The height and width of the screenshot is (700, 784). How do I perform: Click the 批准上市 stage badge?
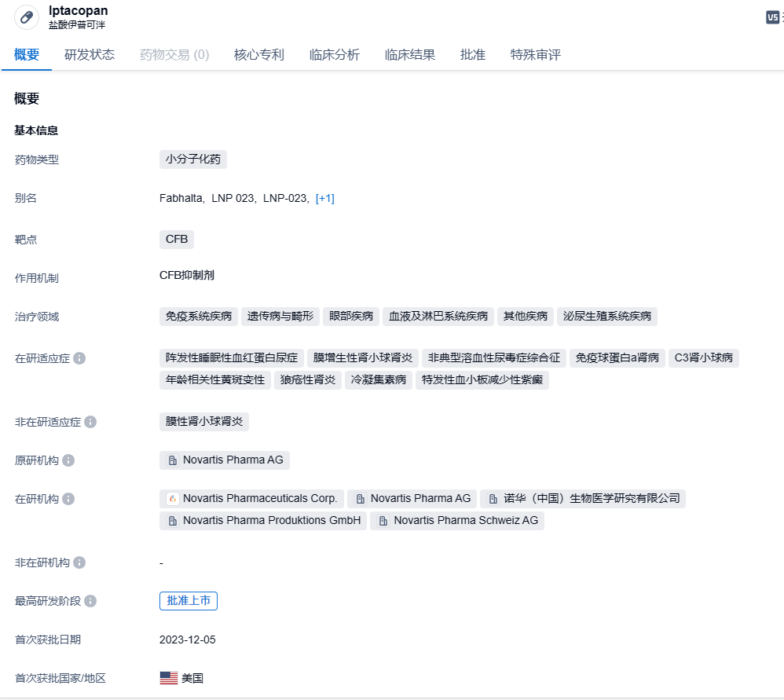point(189,601)
